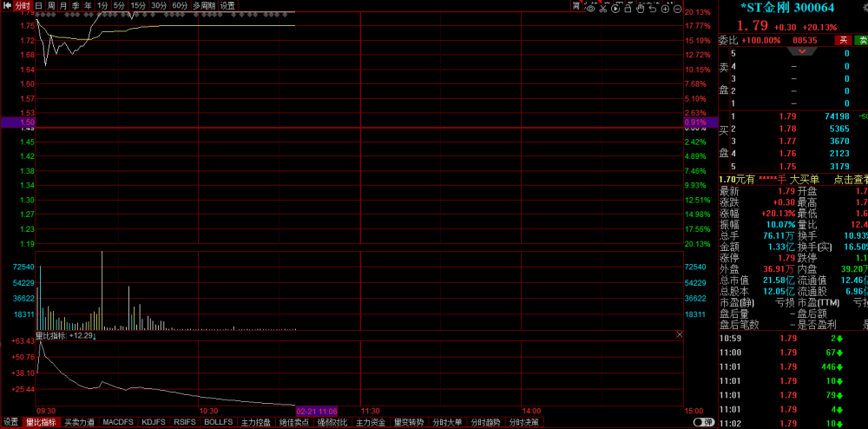Zoom in with the plus circle icon
Image resolution: width=868 pixels, height=429 pixels.
click(x=665, y=8)
